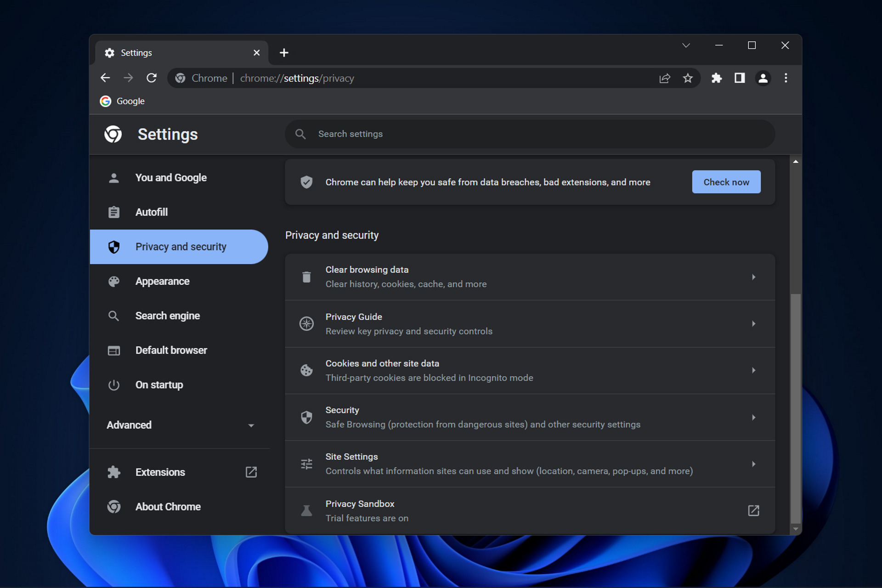This screenshot has width=882, height=588.
Task: Open About Chrome page
Action: (179, 507)
